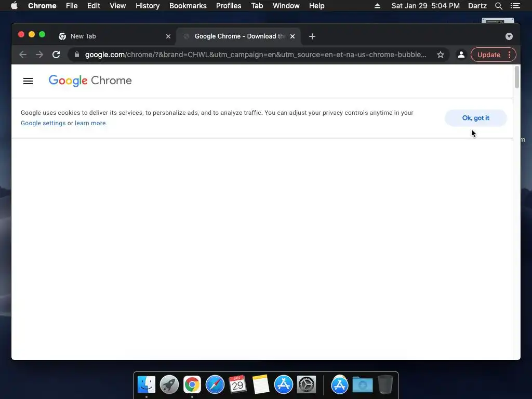Click the page's vertical scrollbar thumb
The width and height of the screenshot is (532, 399).
517,77
